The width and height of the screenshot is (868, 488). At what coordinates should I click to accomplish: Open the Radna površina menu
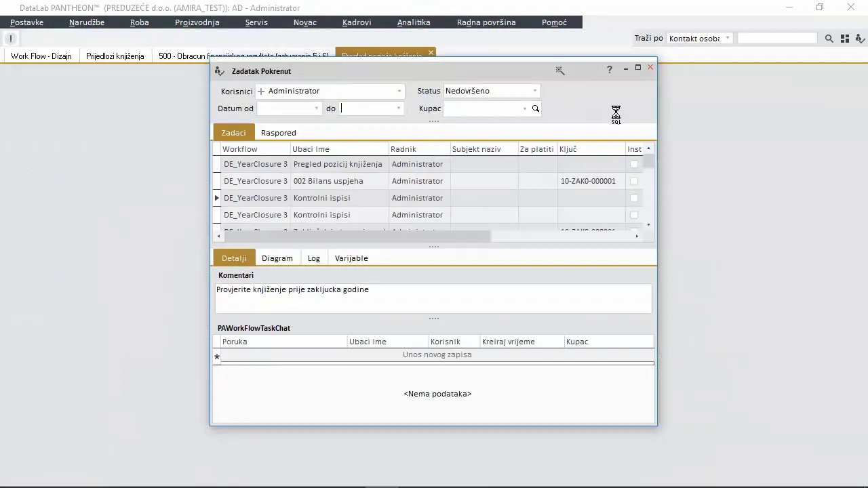[486, 22]
